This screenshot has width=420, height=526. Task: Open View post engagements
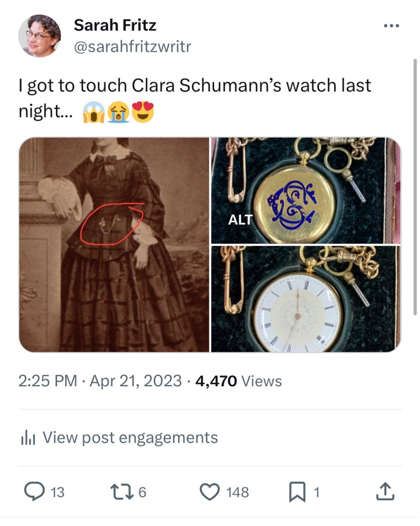pyautogui.click(x=130, y=438)
